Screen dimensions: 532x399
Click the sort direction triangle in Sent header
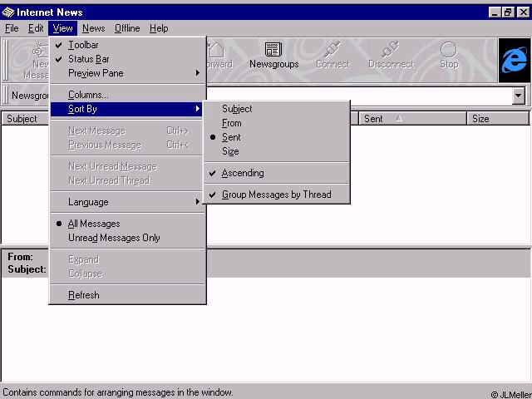coord(399,118)
